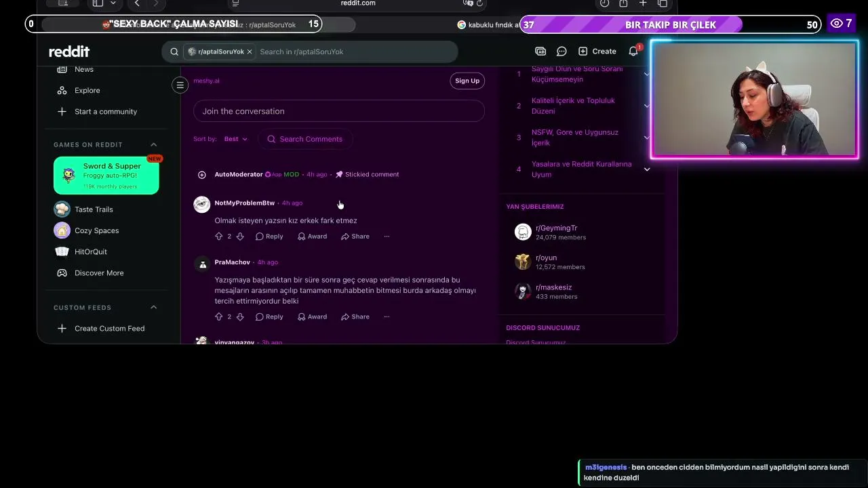Click the 'Join the conversation' comment box
The height and width of the screenshot is (488, 868).
click(x=339, y=111)
